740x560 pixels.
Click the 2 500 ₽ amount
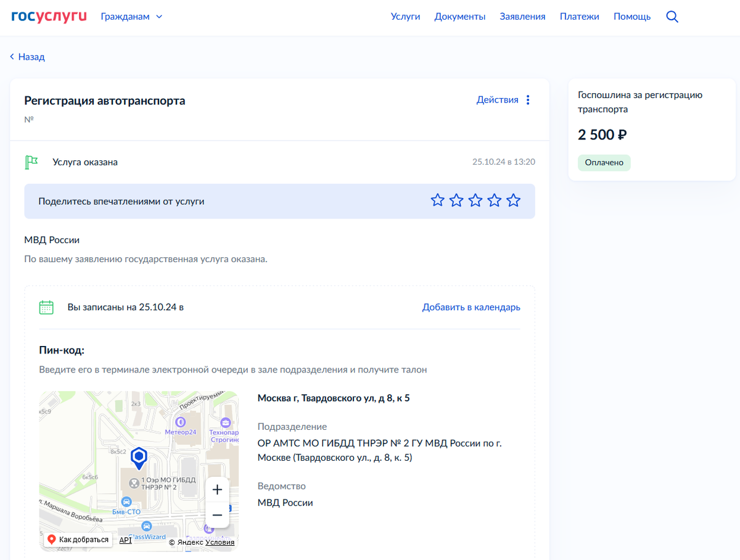pyautogui.click(x=602, y=135)
